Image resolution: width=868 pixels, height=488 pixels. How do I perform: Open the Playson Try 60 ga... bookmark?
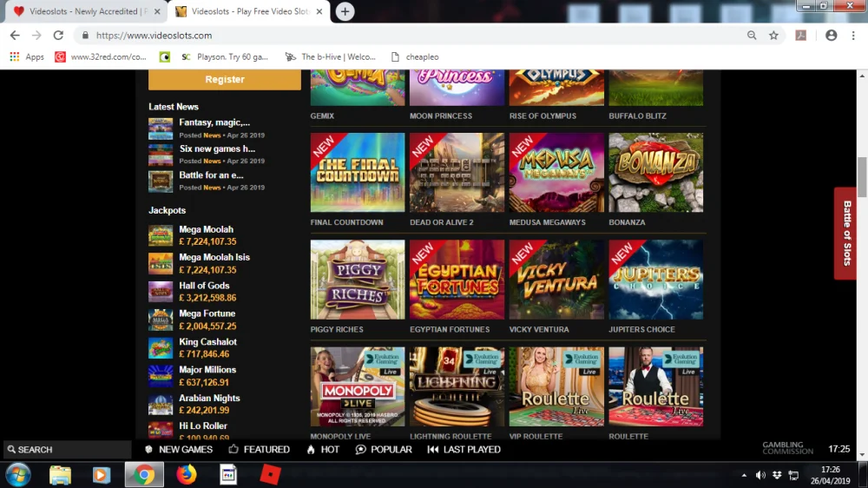pyautogui.click(x=225, y=56)
